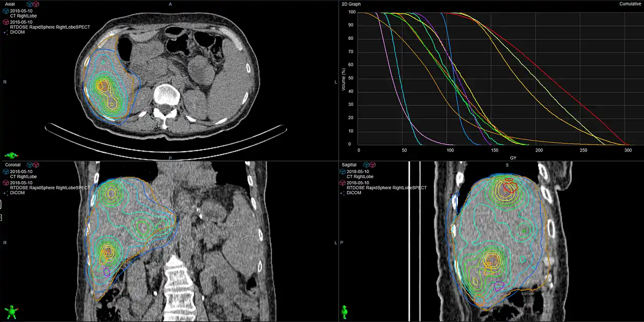Select the 2D Graph panel title
This screenshot has height=322, width=644.
coord(351,4)
